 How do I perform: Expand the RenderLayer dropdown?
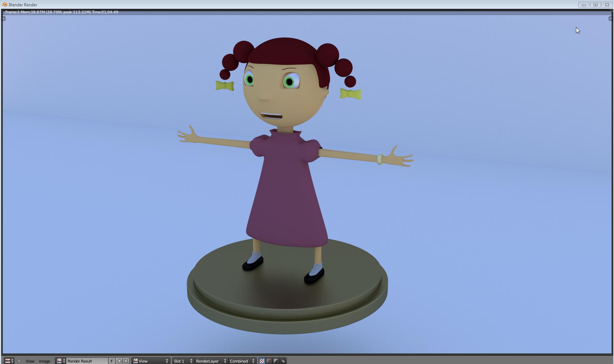coord(211,361)
